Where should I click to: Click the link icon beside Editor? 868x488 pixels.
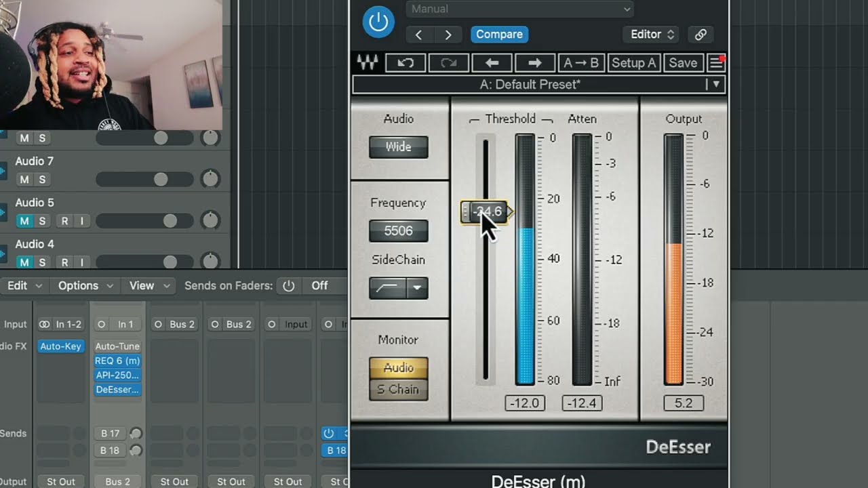tap(701, 35)
